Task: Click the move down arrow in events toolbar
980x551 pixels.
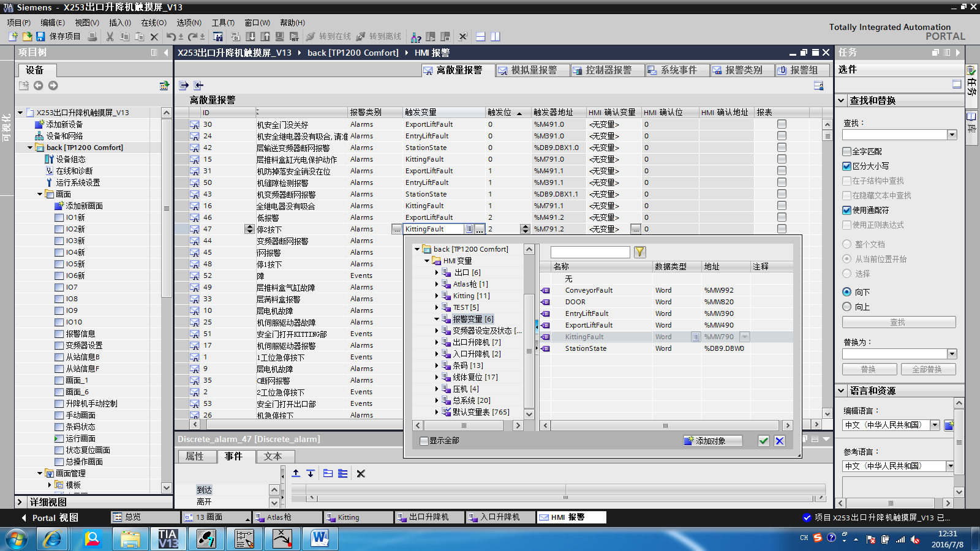Action: [x=311, y=473]
